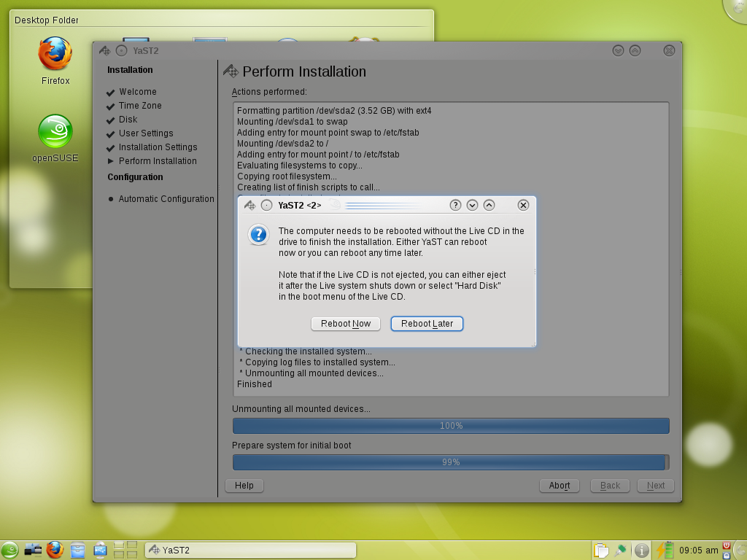
Task: Click the 09:05 am clock
Action: coord(698,551)
